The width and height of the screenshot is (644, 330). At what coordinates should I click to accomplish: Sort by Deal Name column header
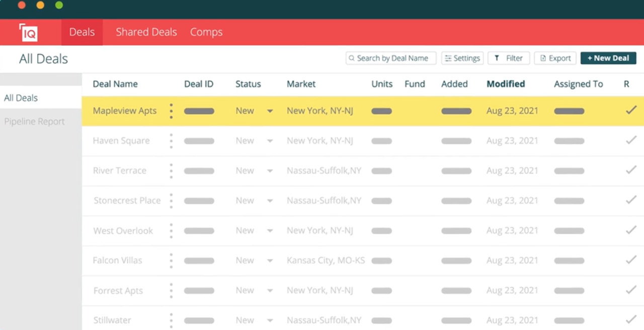[x=115, y=84]
